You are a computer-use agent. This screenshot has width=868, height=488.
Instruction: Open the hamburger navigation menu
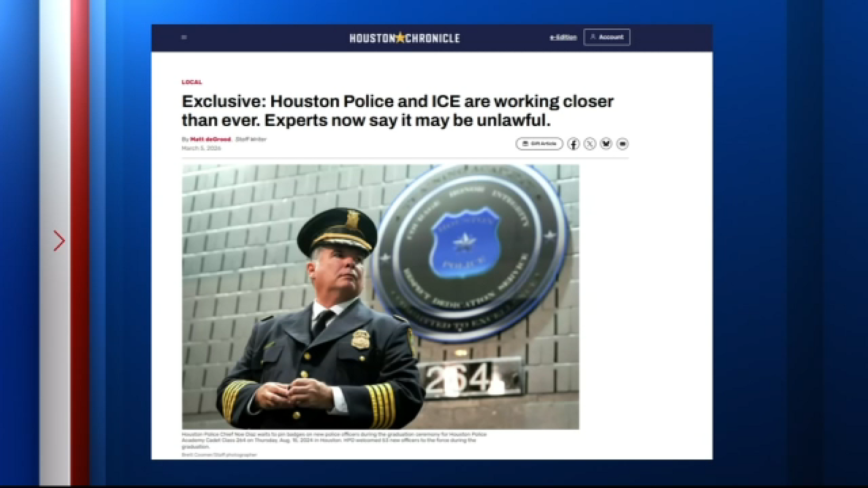(183, 37)
